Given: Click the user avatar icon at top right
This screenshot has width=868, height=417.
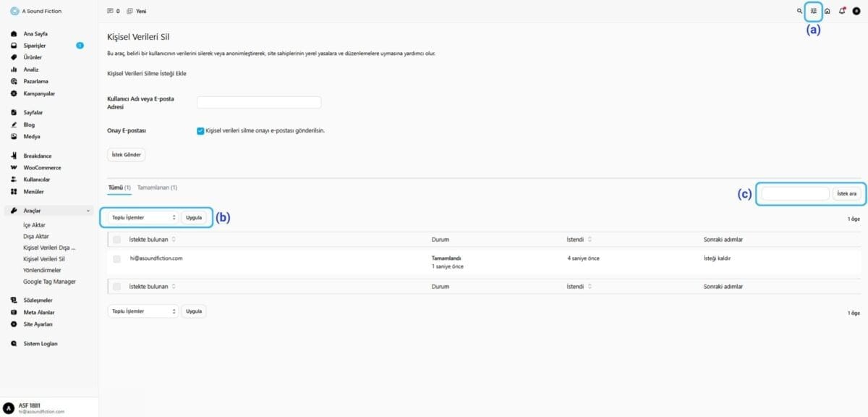Looking at the screenshot, I should [x=856, y=11].
